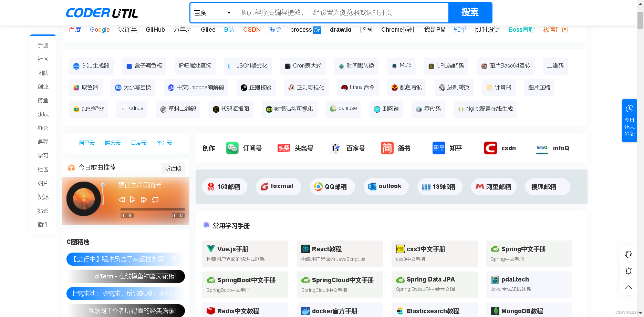Image resolution: width=644 pixels, height=317 pixels.
Task: Open the csdn red C icon
Action: click(x=490, y=148)
